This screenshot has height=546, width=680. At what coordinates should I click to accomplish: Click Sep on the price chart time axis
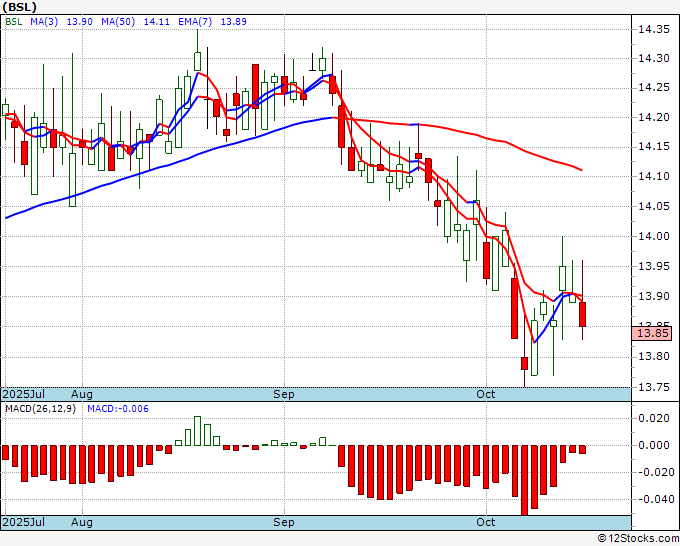284,394
